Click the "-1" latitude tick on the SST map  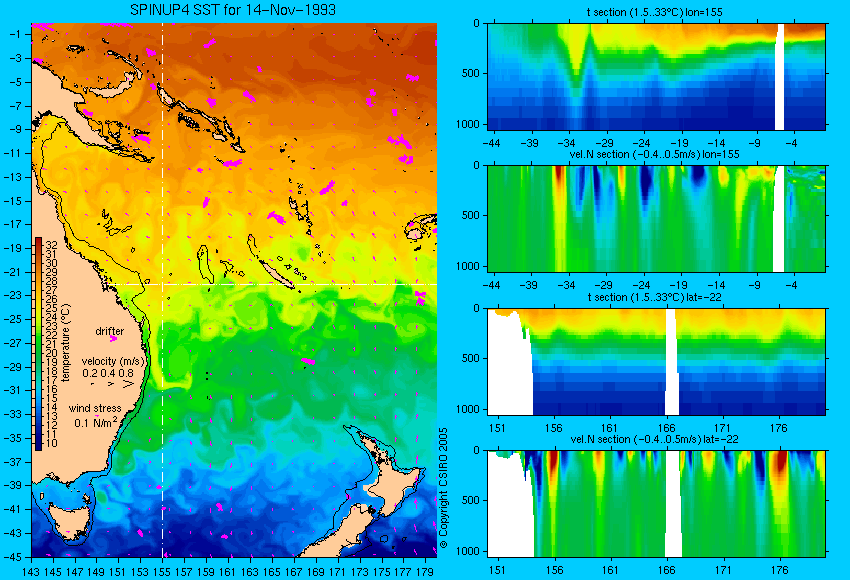point(15,34)
